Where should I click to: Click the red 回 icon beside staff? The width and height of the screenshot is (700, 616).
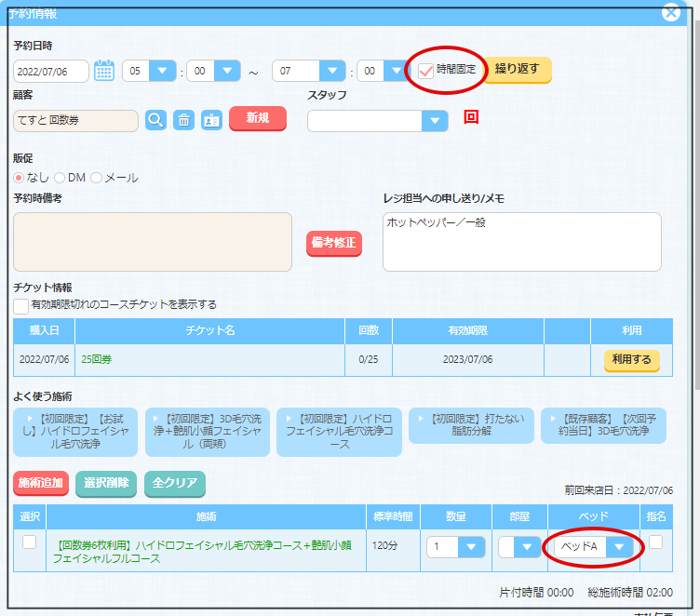click(471, 118)
